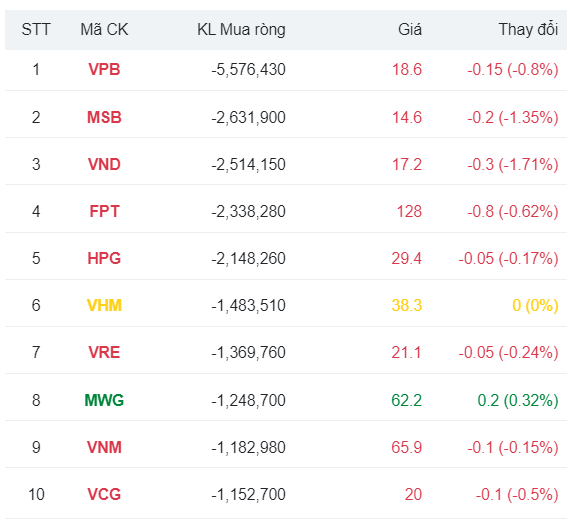Select net volume -2,631,900 for MSB
This screenshot has width=575, height=521.
click(x=248, y=117)
